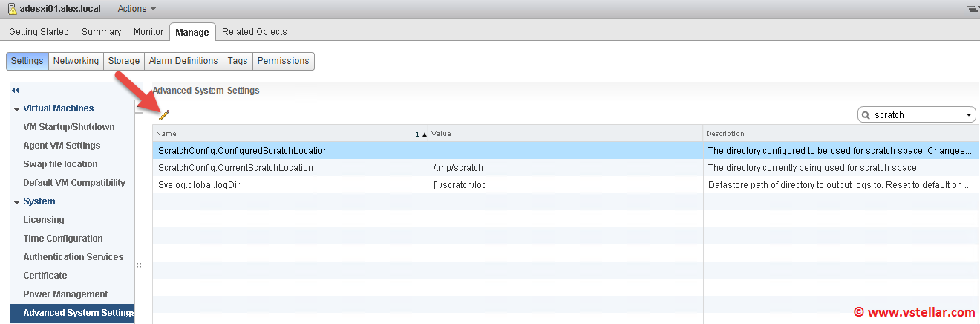The width and height of the screenshot is (980, 324).
Task: Click the search magnifier icon in filter
Action: 866,115
